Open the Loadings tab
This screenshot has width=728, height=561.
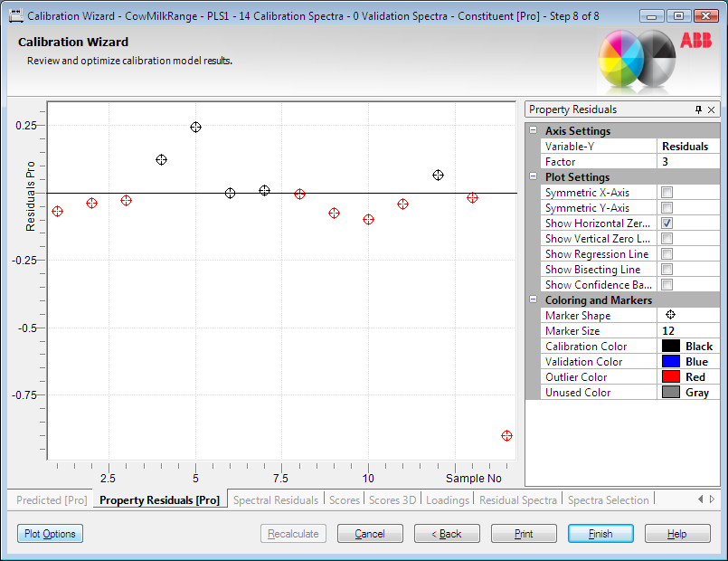pos(447,499)
